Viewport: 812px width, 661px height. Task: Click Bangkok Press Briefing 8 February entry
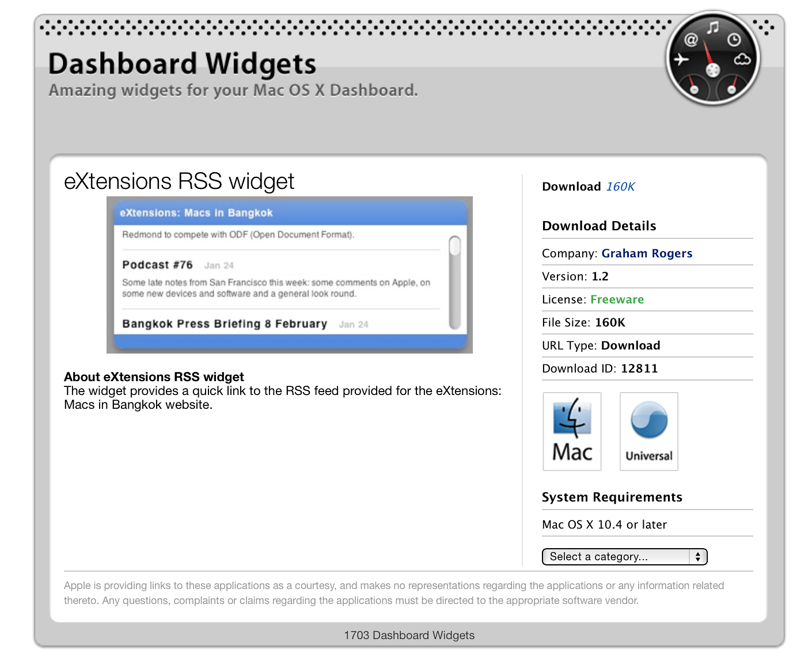[x=225, y=324]
